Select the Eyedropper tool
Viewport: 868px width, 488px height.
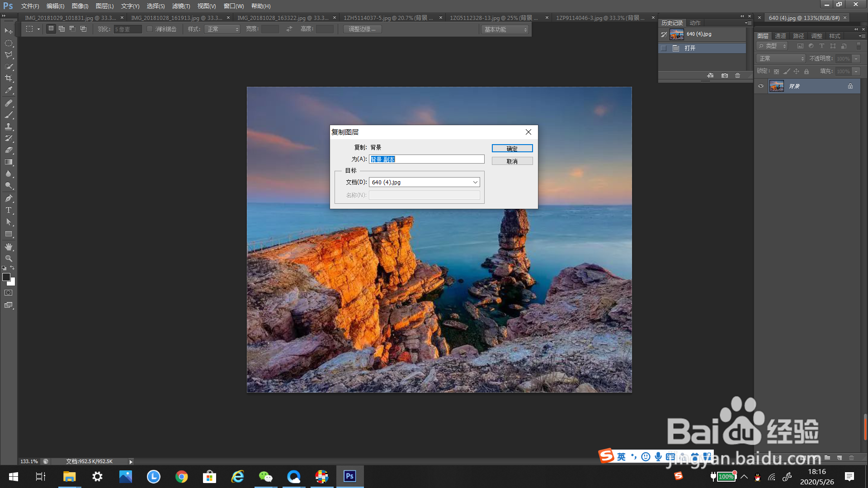(9, 90)
